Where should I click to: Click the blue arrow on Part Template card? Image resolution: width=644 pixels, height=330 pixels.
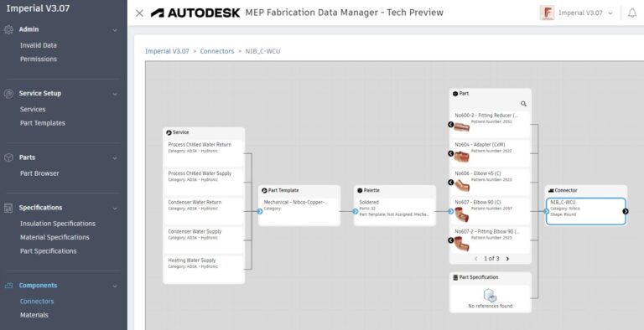coord(260,211)
